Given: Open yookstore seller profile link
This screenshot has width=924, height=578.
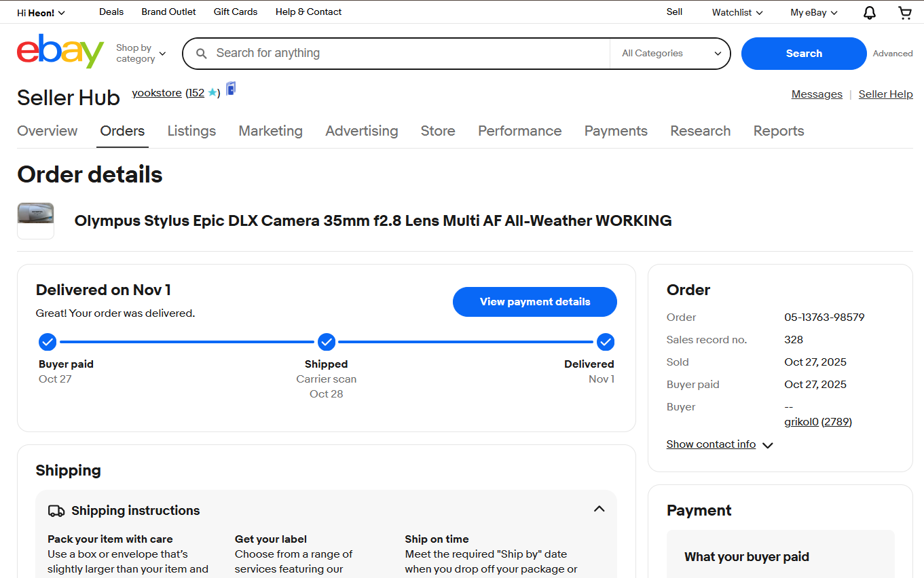Looking at the screenshot, I should 157,93.
